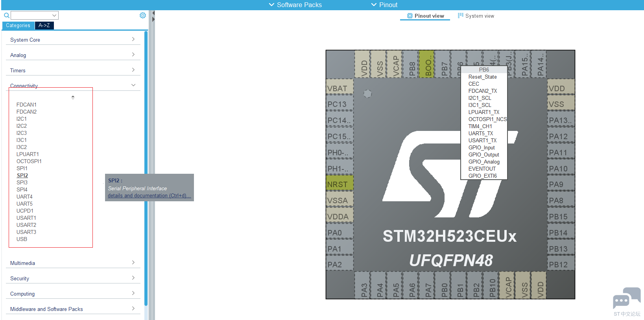Choose USART1_TX from PB6 menu
Screen dimensions: 644x320
(482, 140)
